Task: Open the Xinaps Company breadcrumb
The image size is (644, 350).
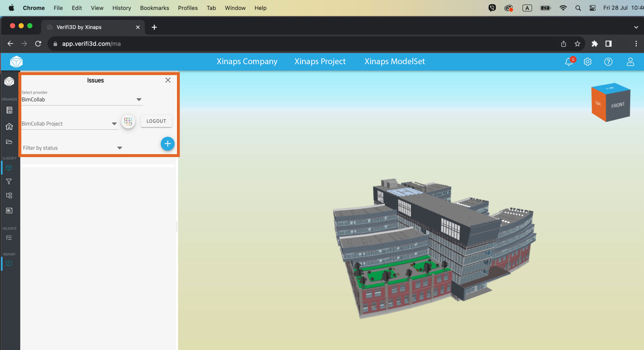Action: (247, 62)
